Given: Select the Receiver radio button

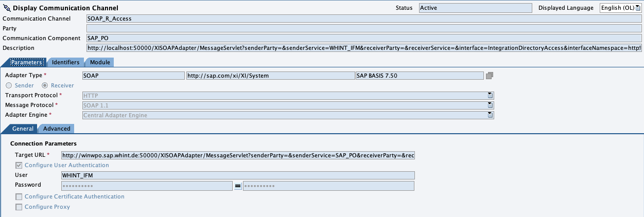Looking at the screenshot, I should click(45, 85).
